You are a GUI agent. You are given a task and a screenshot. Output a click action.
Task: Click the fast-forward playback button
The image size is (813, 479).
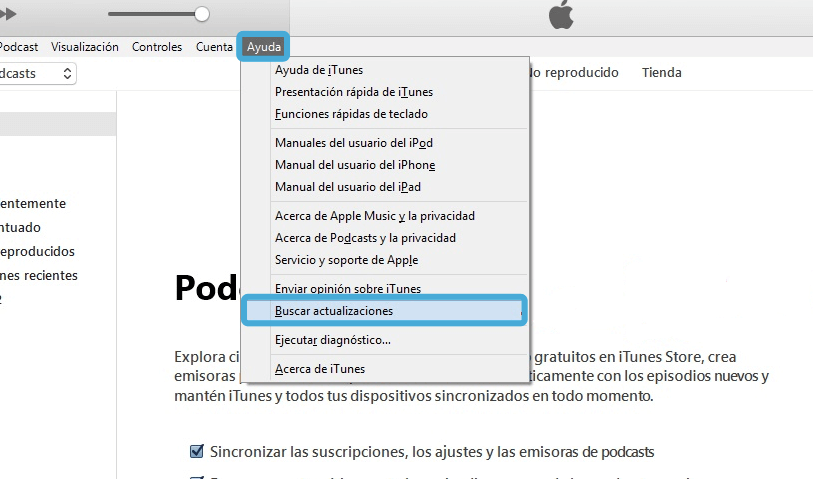[7, 14]
